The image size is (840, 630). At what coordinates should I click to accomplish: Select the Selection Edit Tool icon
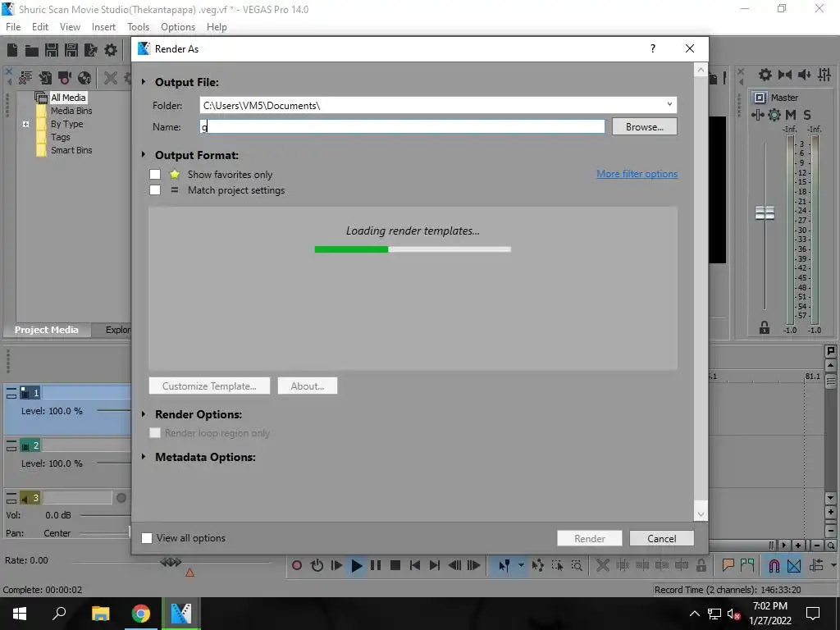coord(557,565)
